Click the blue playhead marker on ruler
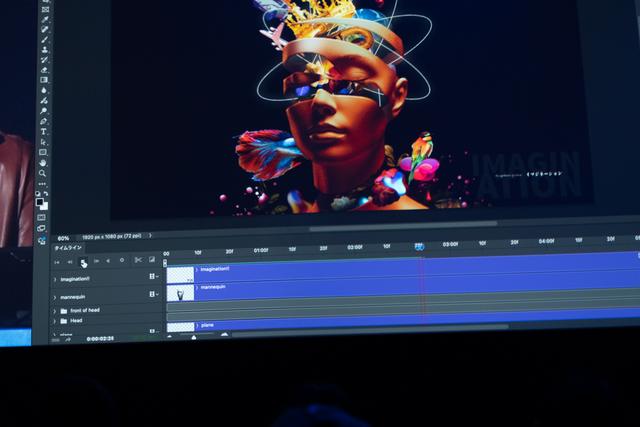The image size is (640, 427). (x=419, y=246)
